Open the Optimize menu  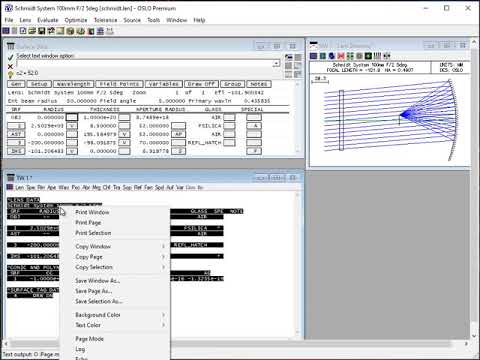[76, 20]
